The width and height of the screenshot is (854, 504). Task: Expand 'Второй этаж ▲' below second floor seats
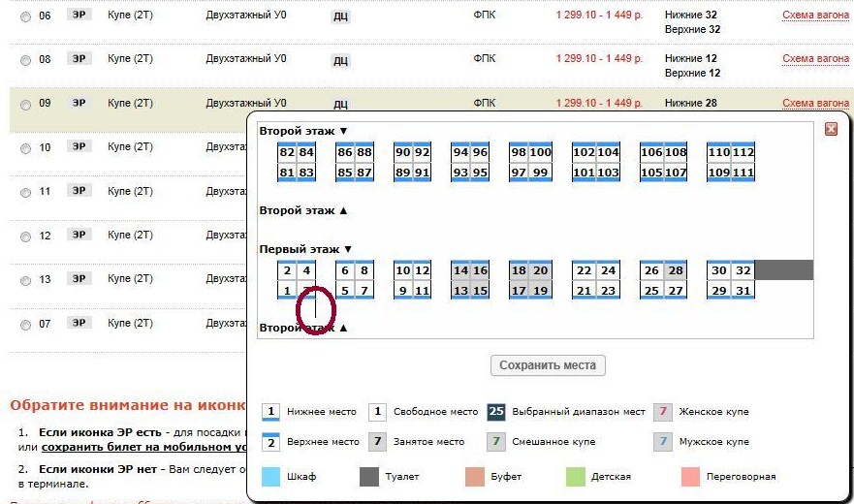tap(302, 210)
